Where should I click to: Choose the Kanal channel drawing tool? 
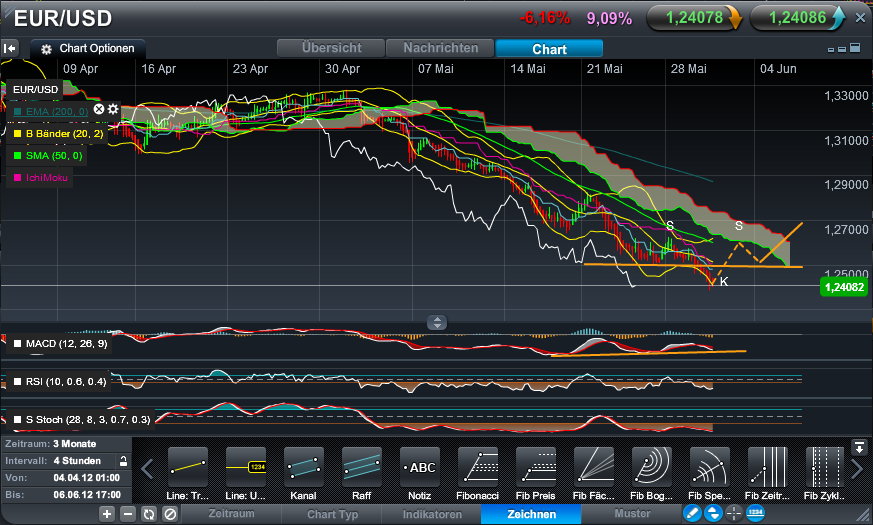pos(303,468)
